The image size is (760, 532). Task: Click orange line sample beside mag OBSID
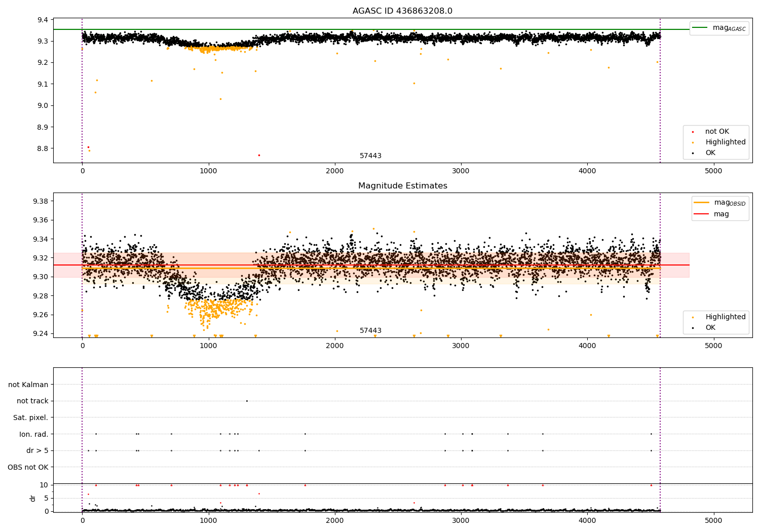pos(702,203)
